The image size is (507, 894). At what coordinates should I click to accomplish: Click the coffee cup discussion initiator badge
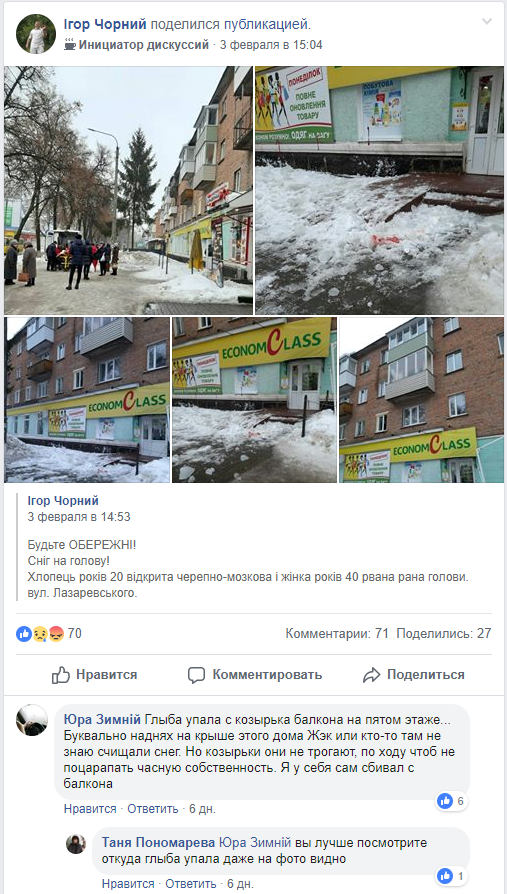(70, 44)
